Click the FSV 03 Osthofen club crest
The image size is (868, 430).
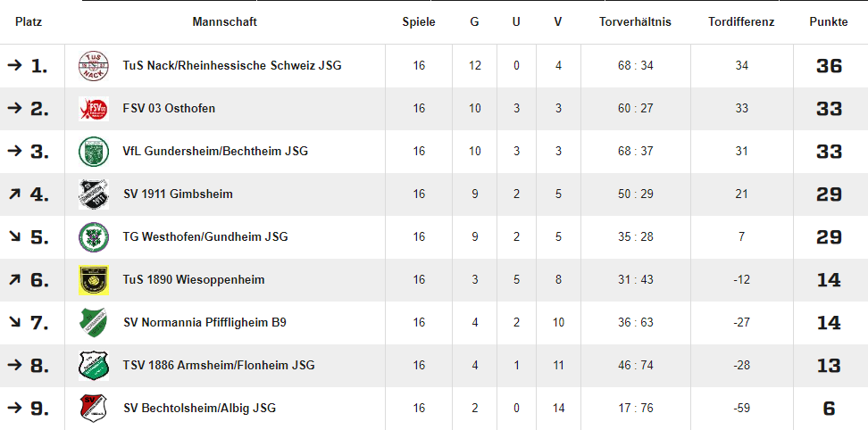click(93, 109)
